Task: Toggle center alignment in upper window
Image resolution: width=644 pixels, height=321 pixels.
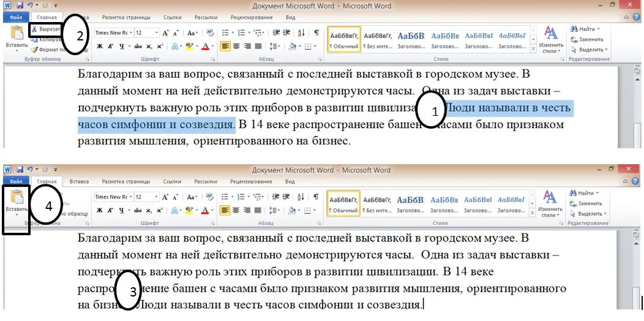Action: [x=236, y=47]
